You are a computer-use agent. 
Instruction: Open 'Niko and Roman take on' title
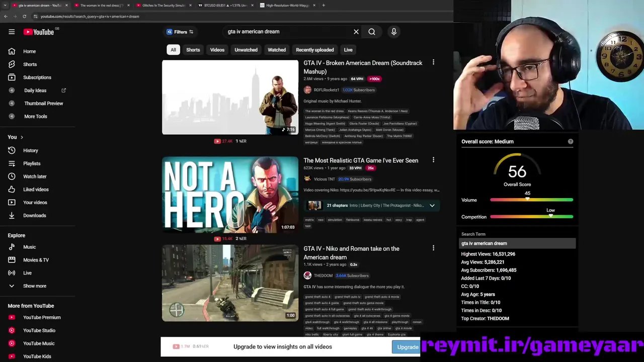click(351, 253)
